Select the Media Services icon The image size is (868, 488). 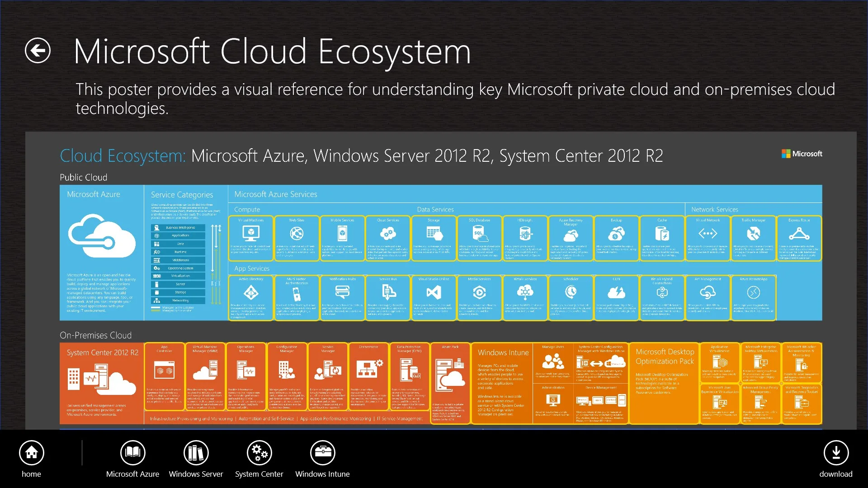pyautogui.click(x=480, y=293)
